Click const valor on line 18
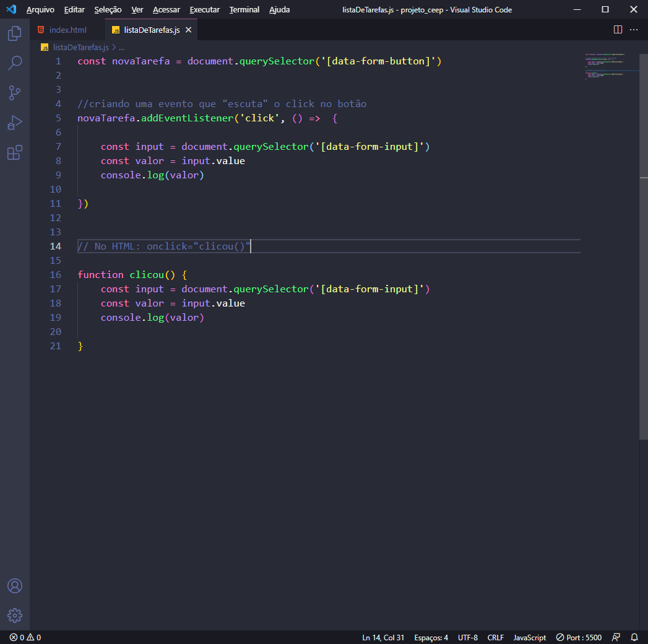The image size is (648, 644). coord(132,303)
